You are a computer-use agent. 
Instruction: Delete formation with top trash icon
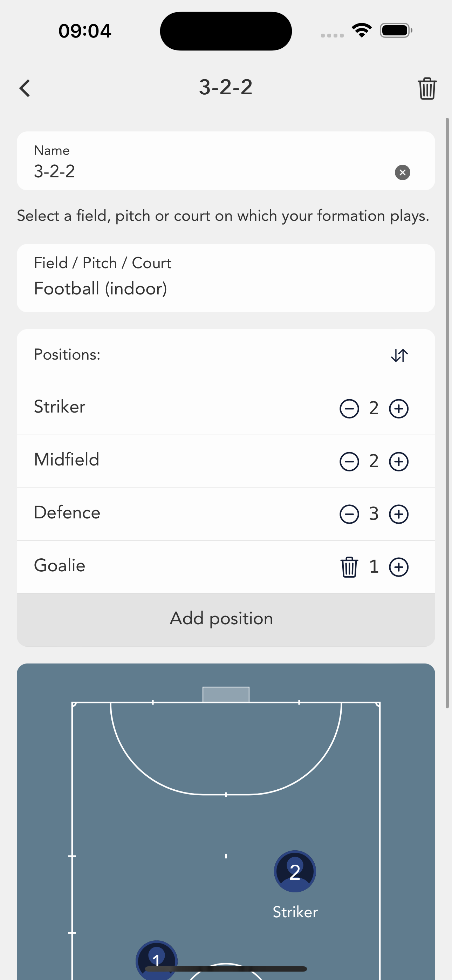(427, 88)
